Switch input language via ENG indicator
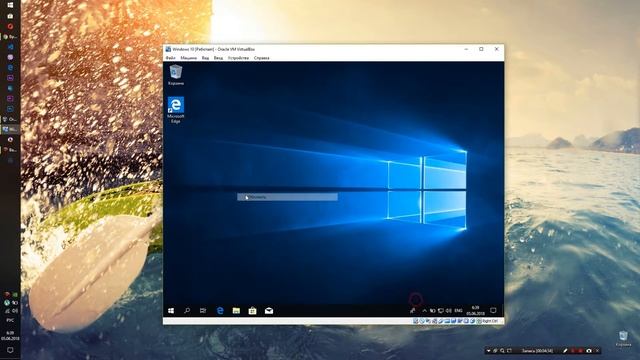The height and width of the screenshot is (360, 640). coord(458,311)
